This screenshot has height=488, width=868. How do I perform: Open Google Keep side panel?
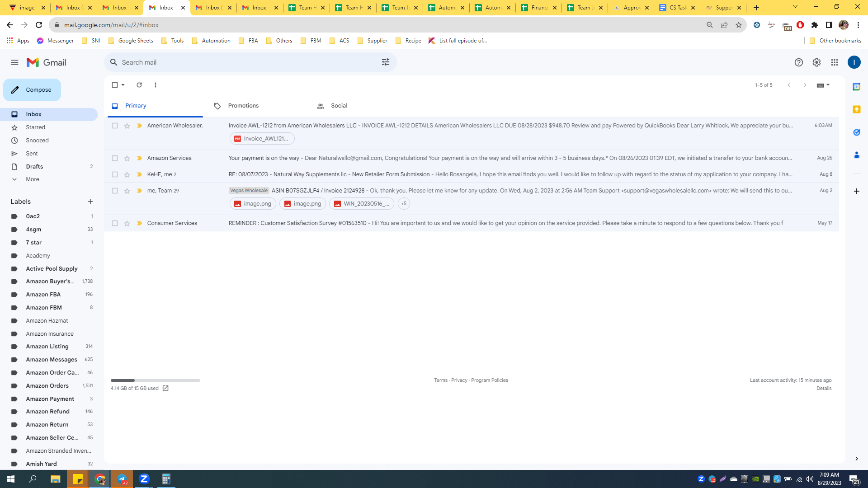[856, 109]
